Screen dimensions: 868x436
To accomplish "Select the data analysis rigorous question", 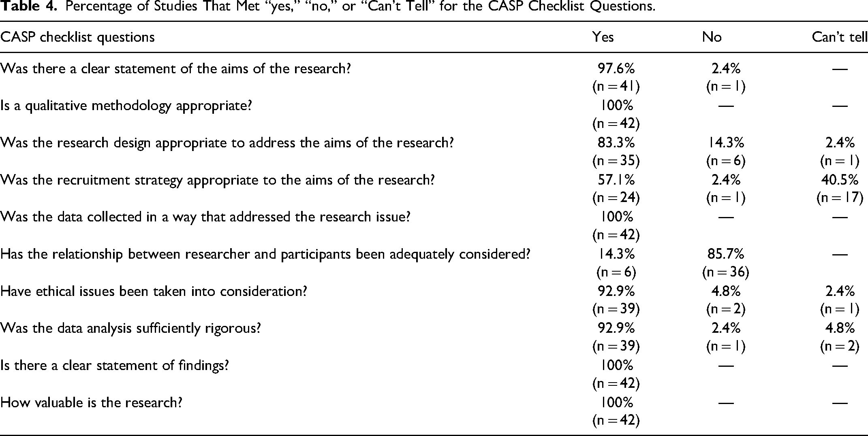I will [130, 328].
